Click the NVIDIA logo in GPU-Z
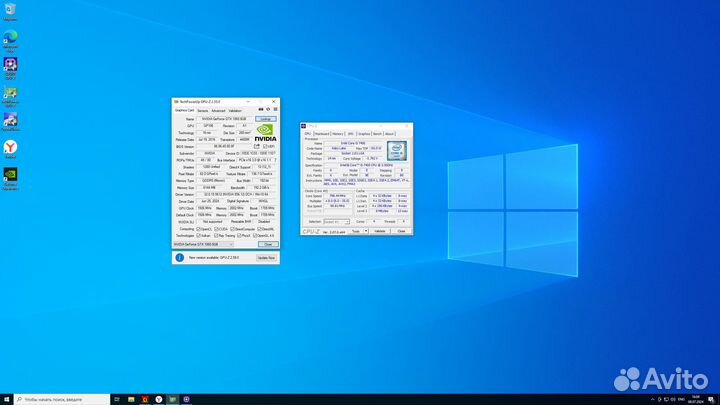This screenshot has height=405, width=720. tap(265, 132)
